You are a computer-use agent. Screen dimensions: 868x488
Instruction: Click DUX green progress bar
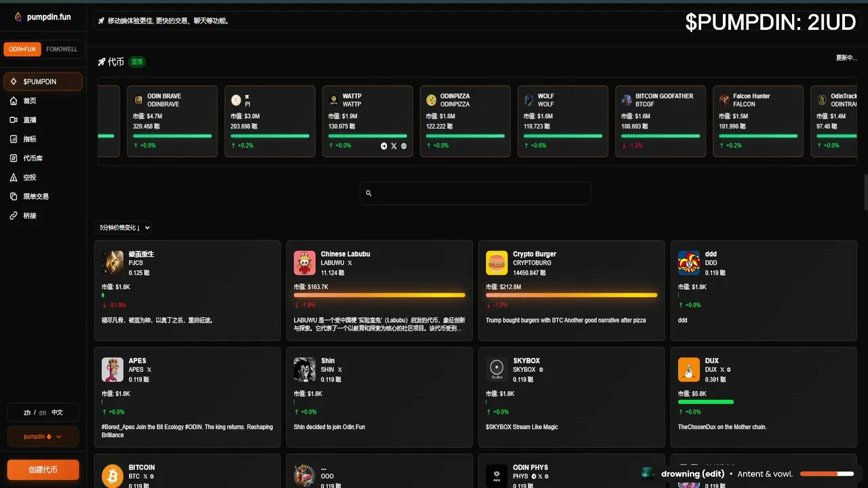[706, 401]
